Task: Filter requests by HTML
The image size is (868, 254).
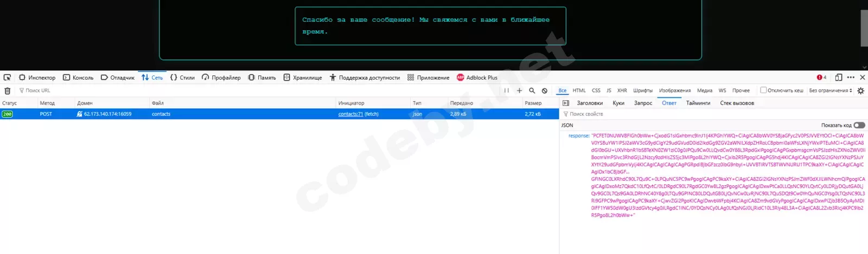Action: (x=579, y=90)
